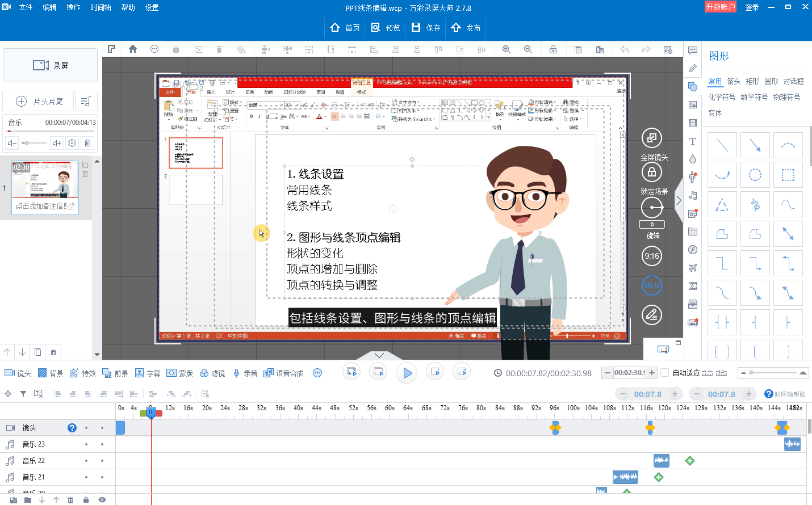Zoom out the canvas with magnifier minus
The image size is (812, 505).
(528, 49)
